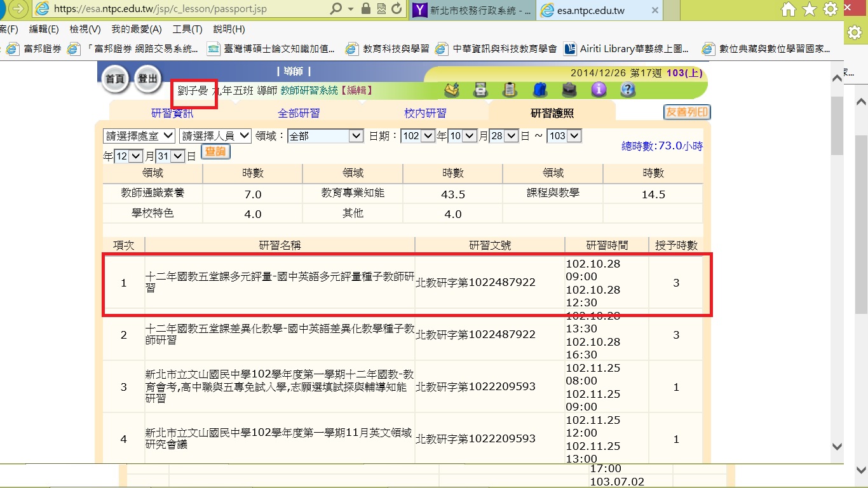Open the 領域 全部 dropdown

tap(325, 136)
